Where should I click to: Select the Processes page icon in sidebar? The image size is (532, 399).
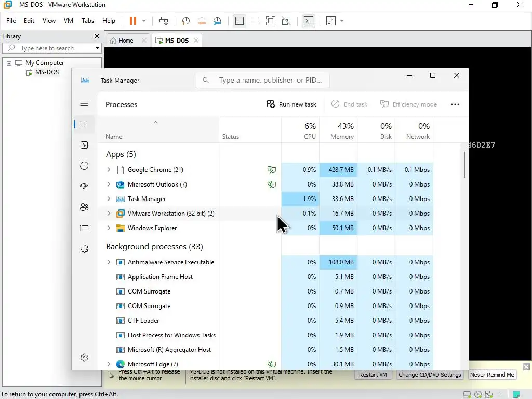point(84,124)
